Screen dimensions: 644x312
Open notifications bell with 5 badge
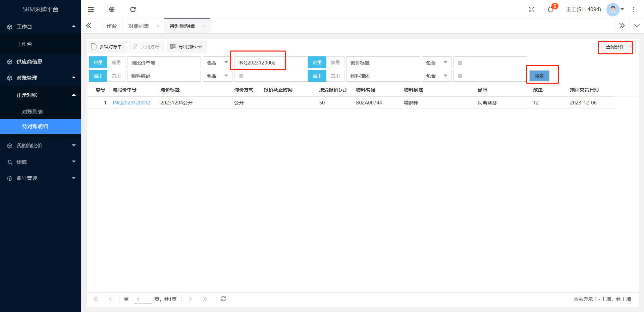pyautogui.click(x=550, y=9)
